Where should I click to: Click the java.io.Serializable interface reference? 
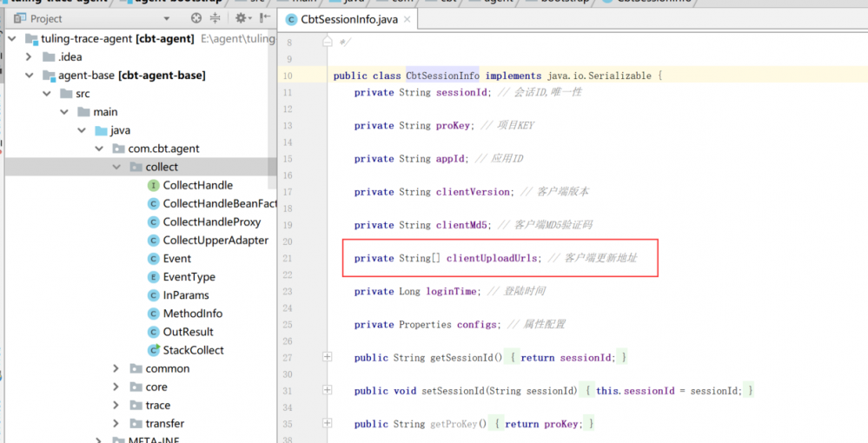[x=600, y=76]
